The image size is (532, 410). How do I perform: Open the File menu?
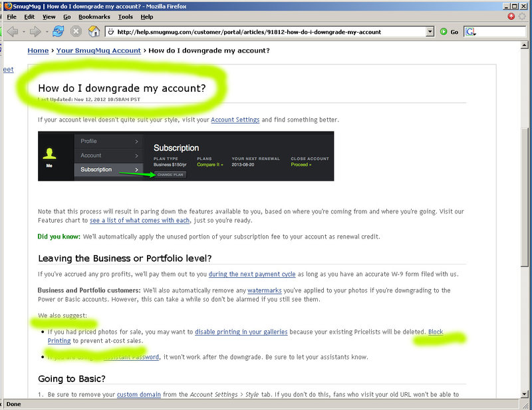[11, 17]
